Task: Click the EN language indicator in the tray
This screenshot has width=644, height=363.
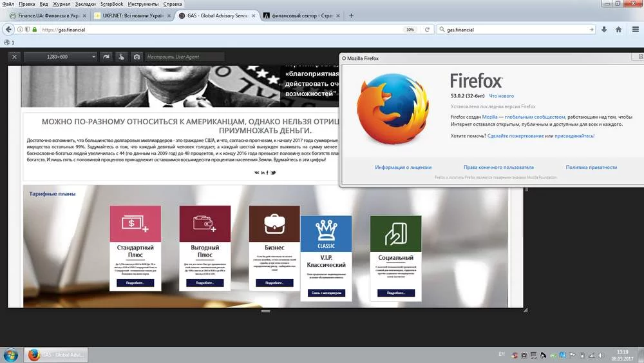Action: pyautogui.click(x=502, y=355)
